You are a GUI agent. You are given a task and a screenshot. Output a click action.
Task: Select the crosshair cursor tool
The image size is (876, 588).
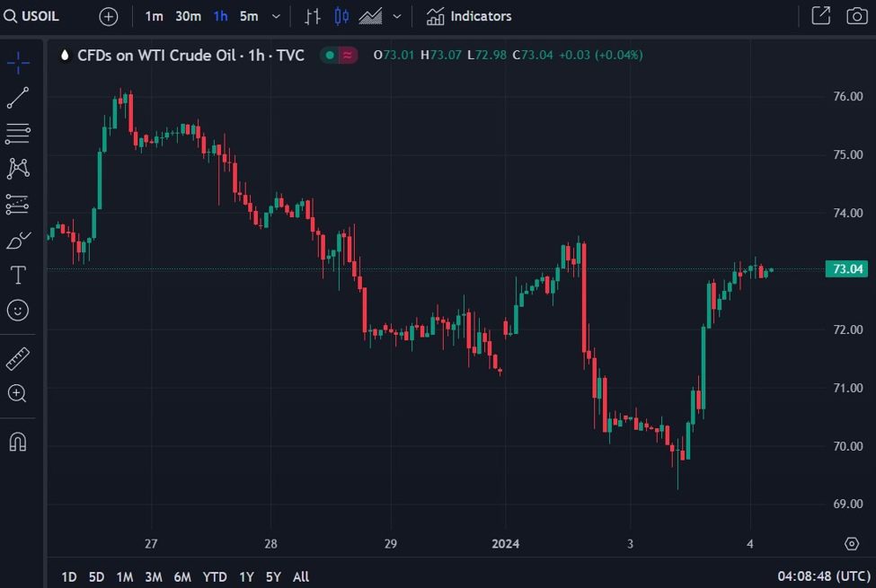[18, 63]
